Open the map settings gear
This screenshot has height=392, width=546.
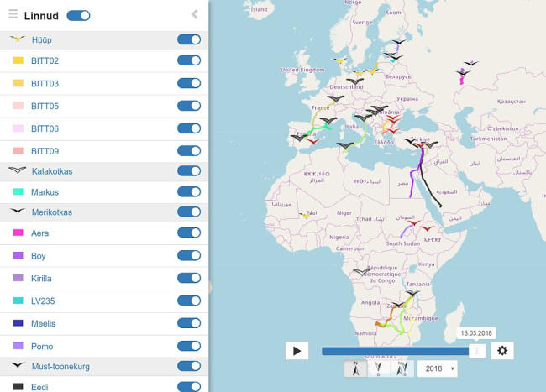point(502,351)
